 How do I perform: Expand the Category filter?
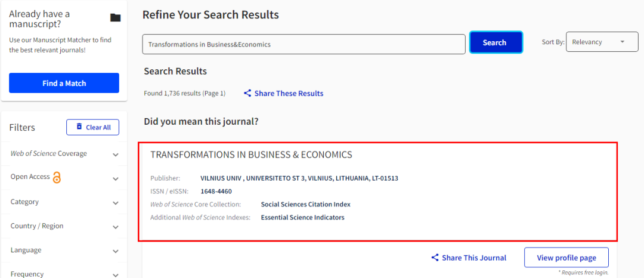[116, 203]
